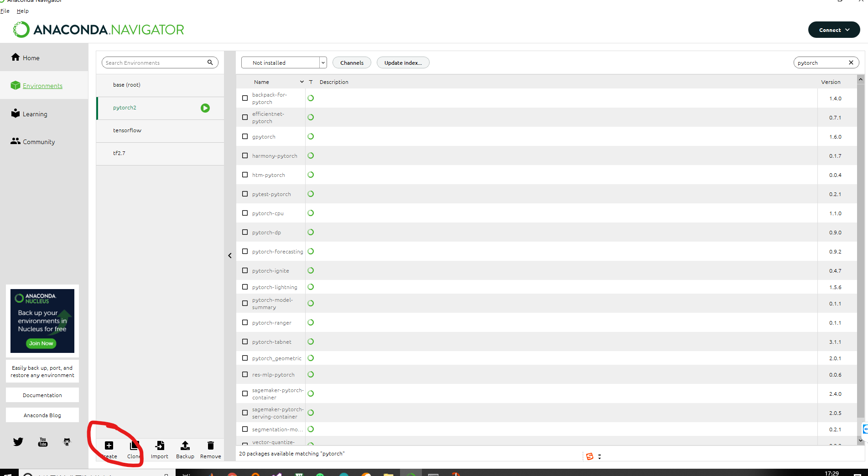The height and width of the screenshot is (476, 868).
Task: Open the Community tab
Action: (44, 141)
